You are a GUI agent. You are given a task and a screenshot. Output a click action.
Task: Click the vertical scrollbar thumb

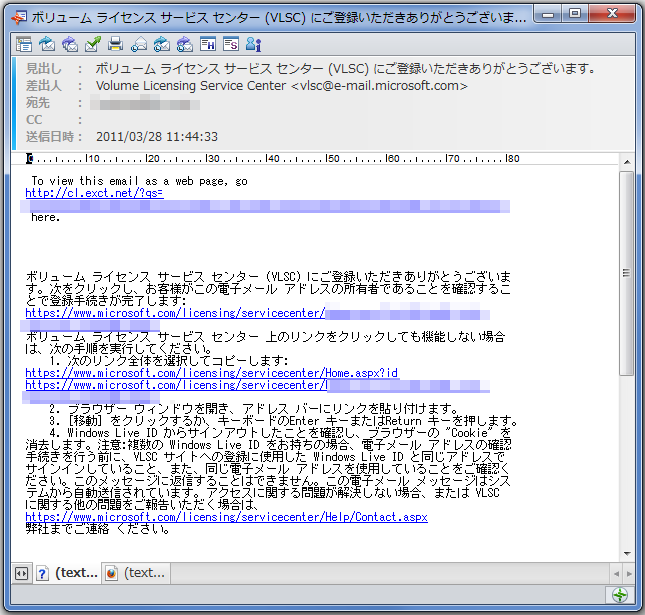pyautogui.click(x=627, y=273)
